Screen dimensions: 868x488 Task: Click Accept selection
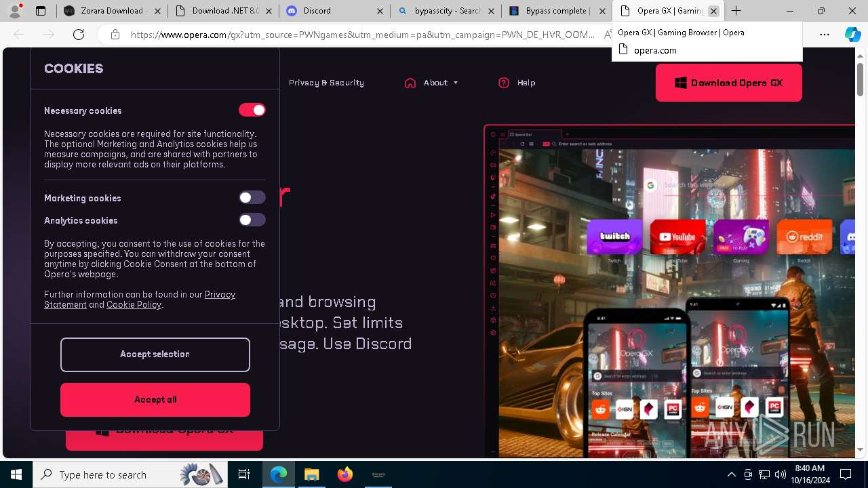[155, 354]
